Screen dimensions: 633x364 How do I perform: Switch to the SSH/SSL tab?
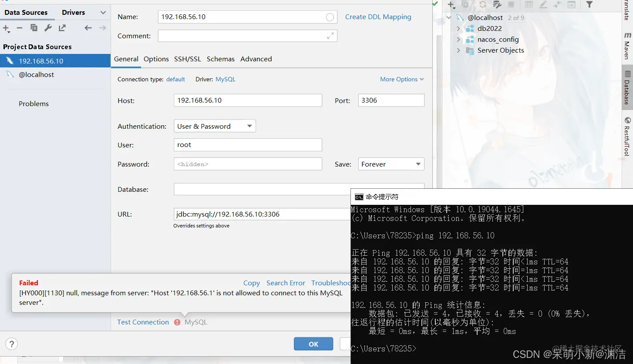point(187,59)
